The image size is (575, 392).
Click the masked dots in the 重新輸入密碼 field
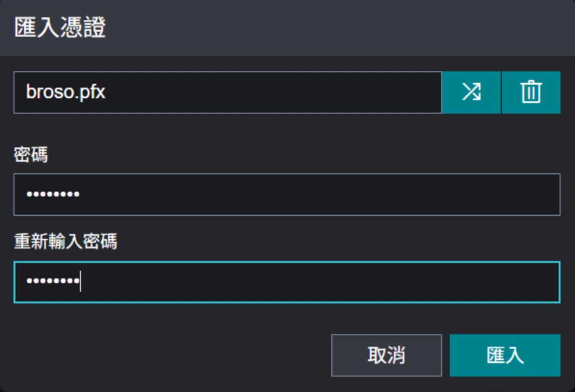[x=53, y=282]
